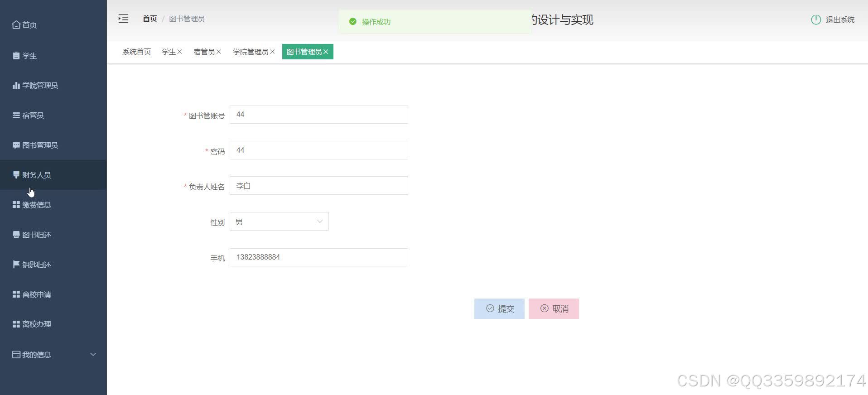868x395 pixels.
Task: Click the 性别 field label
Action: 217,222
